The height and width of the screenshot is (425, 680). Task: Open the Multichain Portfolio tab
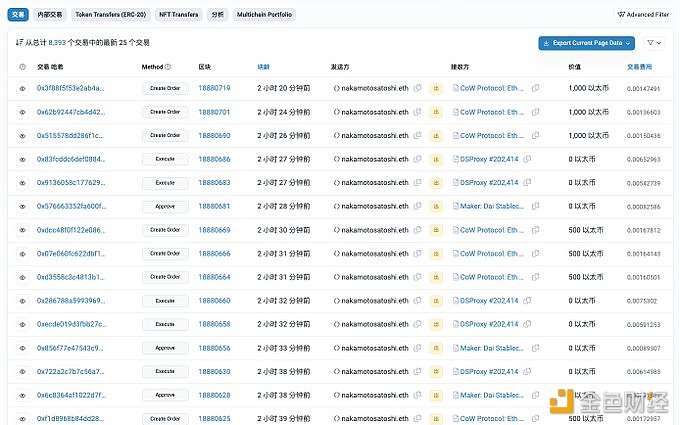(x=264, y=14)
